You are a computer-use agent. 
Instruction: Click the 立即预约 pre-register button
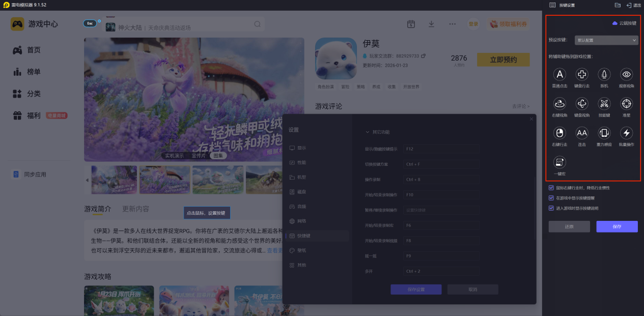pos(503,60)
